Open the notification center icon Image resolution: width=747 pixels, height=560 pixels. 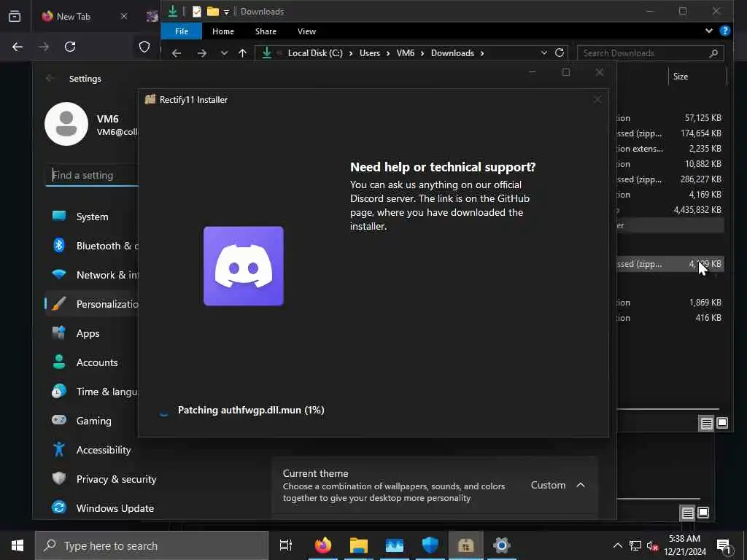click(724, 546)
